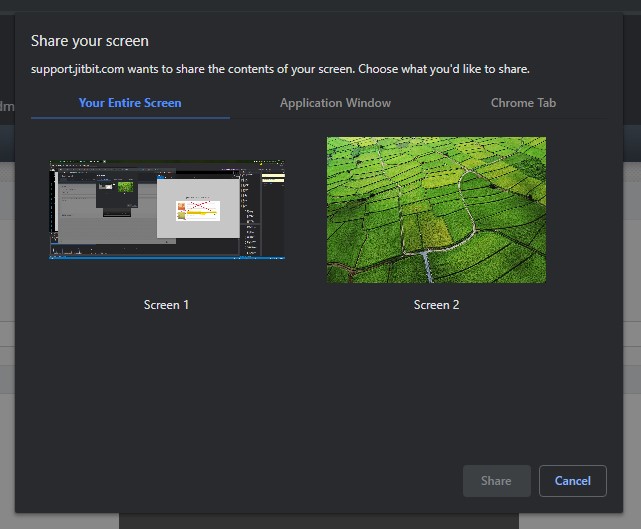The image size is (641, 529).
Task: Click the taskbar strip in Screen 1 preview
Action: (150, 255)
